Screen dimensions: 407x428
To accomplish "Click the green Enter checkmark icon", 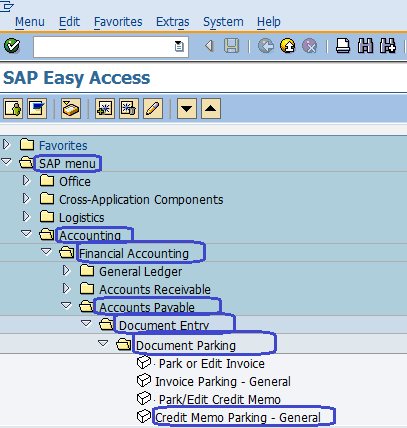I will [12, 46].
